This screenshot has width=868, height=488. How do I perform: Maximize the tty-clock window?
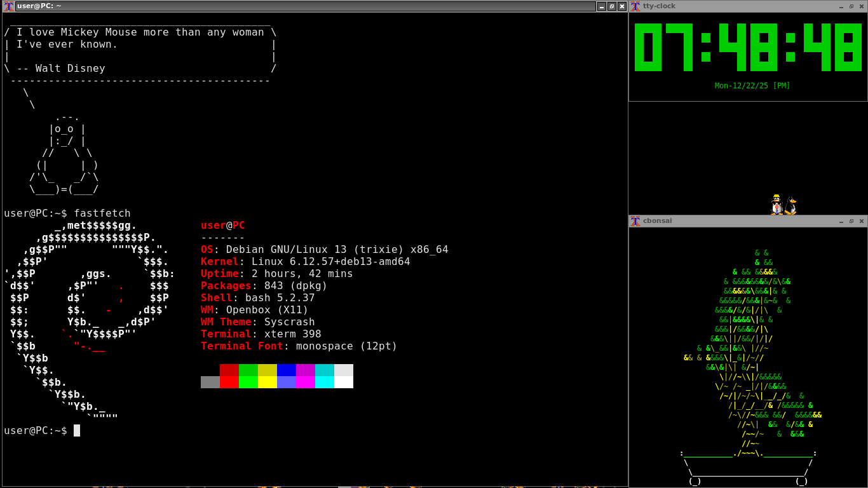tap(851, 6)
